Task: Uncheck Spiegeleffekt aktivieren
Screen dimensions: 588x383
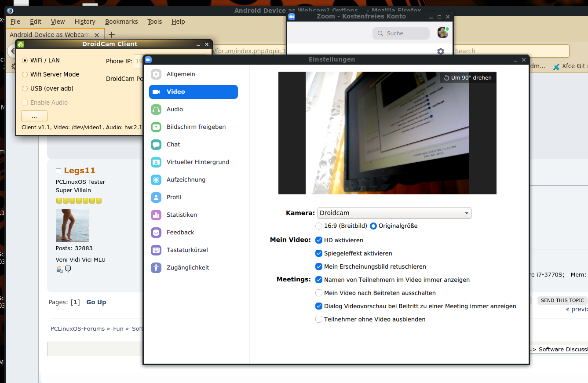Action: click(319, 253)
